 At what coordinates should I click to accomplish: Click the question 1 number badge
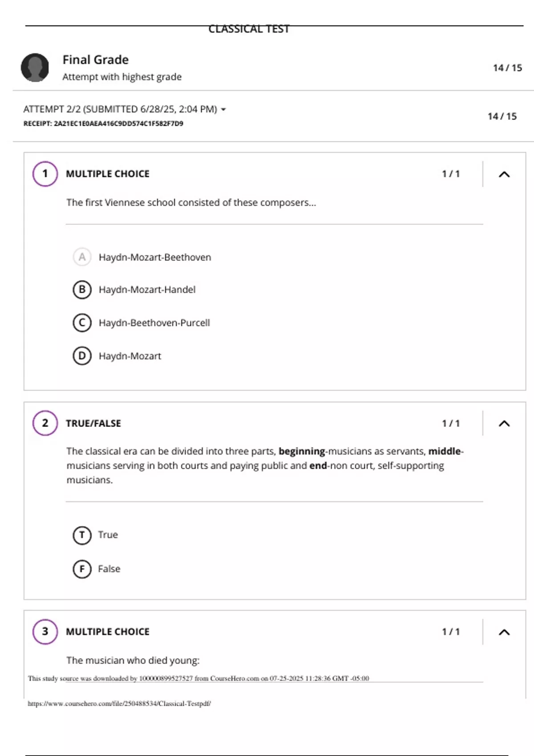45,174
